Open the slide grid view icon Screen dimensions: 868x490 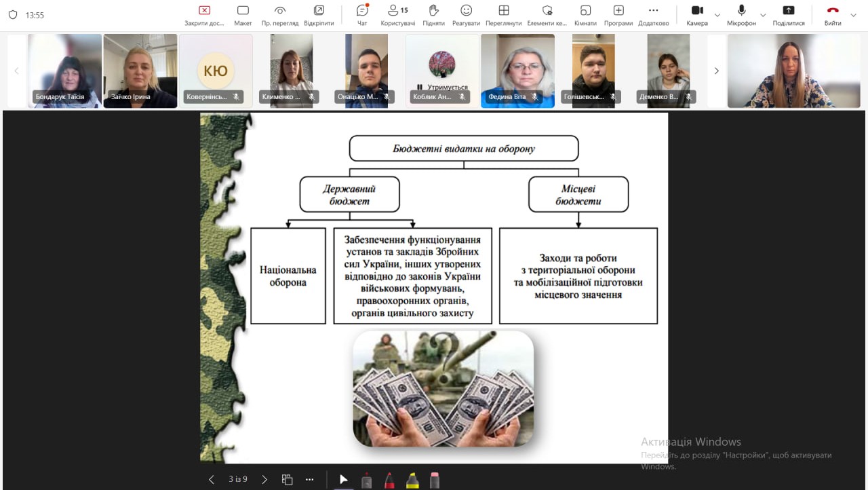pyautogui.click(x=287, y=479)
